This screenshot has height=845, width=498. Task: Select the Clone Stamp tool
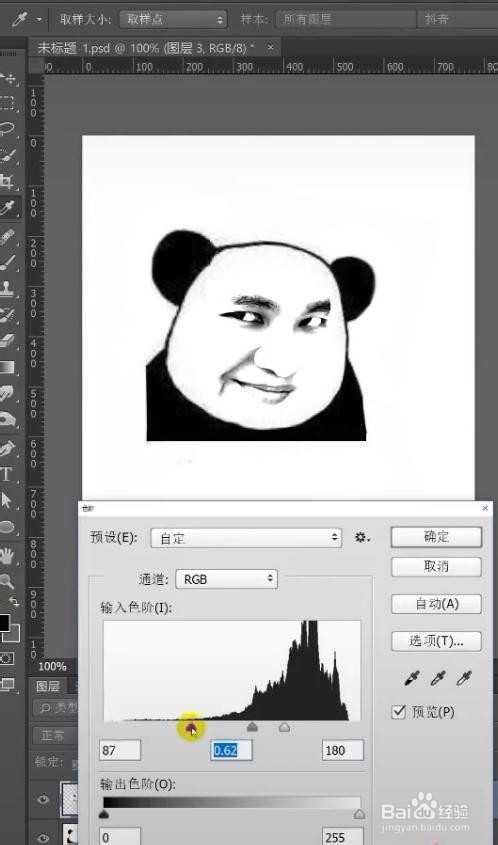[8, 288]
